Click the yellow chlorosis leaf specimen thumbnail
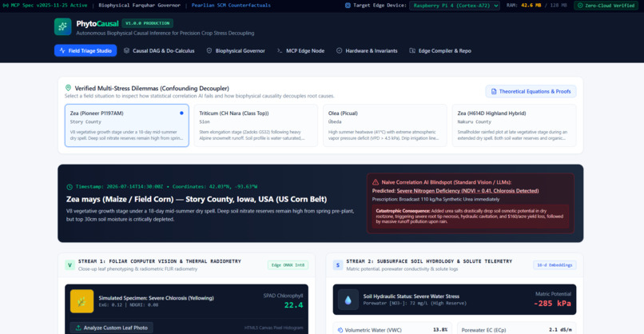Viewport: 644px width, 334px height. point(81,301)
